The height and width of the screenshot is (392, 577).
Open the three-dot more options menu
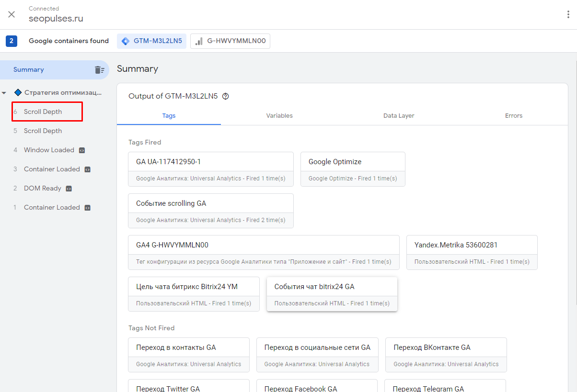[x=568, y=14]
